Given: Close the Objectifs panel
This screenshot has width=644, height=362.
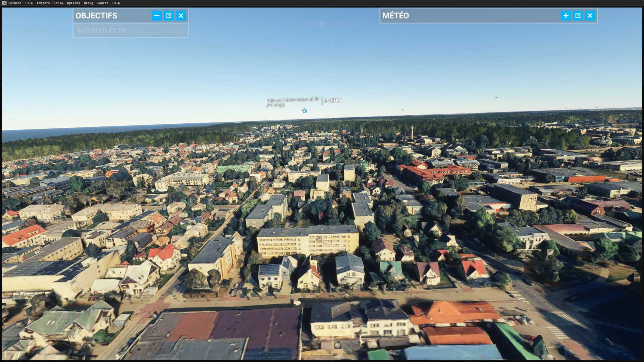Looking at the screenshot, I should (181, 16).
